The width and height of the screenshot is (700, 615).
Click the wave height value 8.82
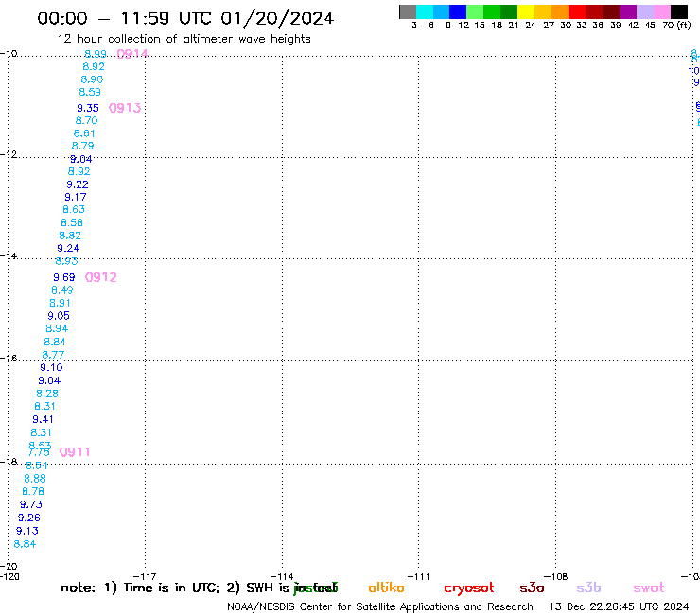tap(70, 236)
